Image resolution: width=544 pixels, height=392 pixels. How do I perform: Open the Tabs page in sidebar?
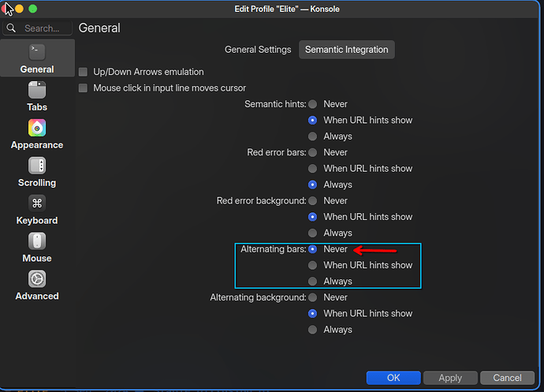point(37,90)
